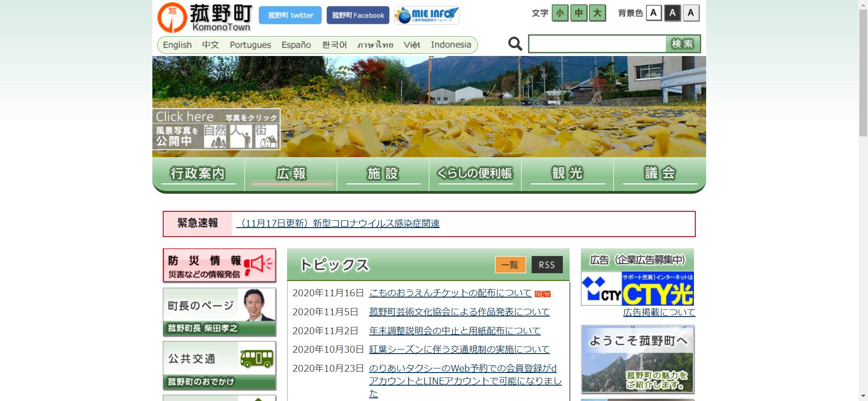Open the 施設 menu
Image resolution: width=868 pixels, height=401 pixels.
pyautogui.click(x=383, y=174)
